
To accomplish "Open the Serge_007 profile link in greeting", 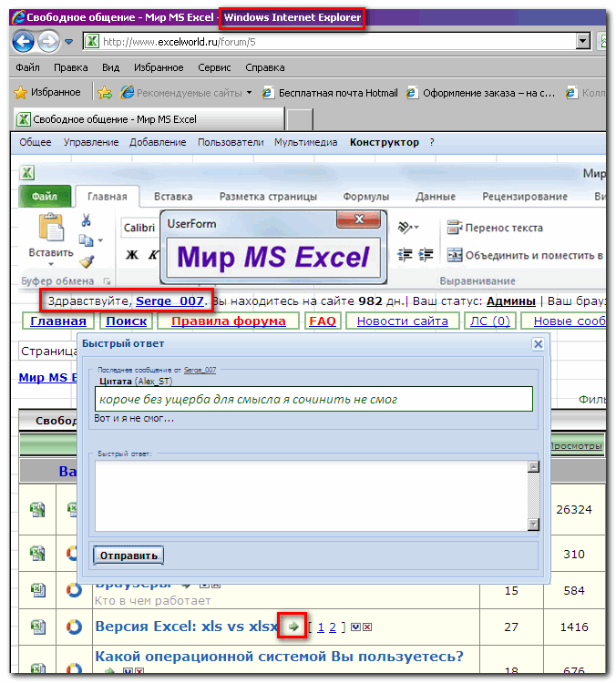I will click(170, 301).
